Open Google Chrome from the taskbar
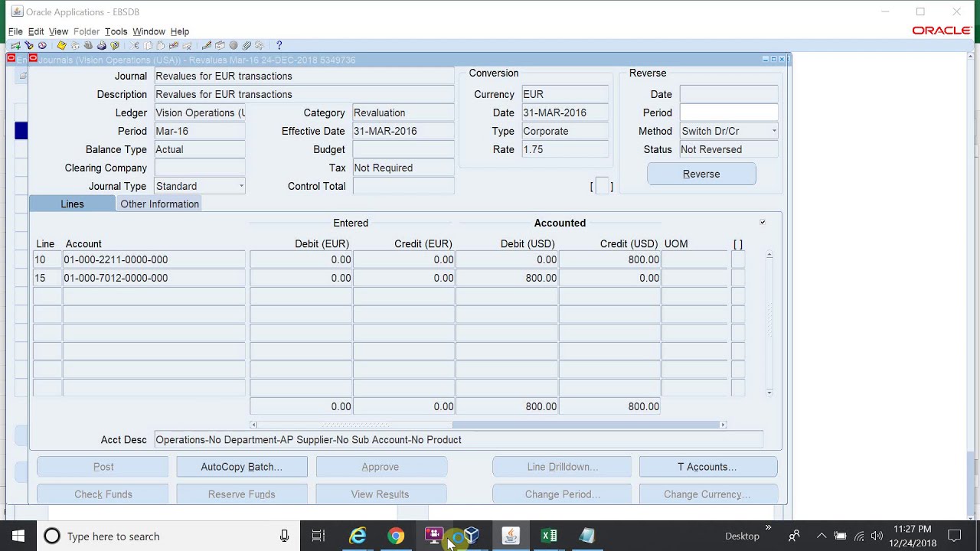Screen dimensions: 980x551 click(396, 536)
